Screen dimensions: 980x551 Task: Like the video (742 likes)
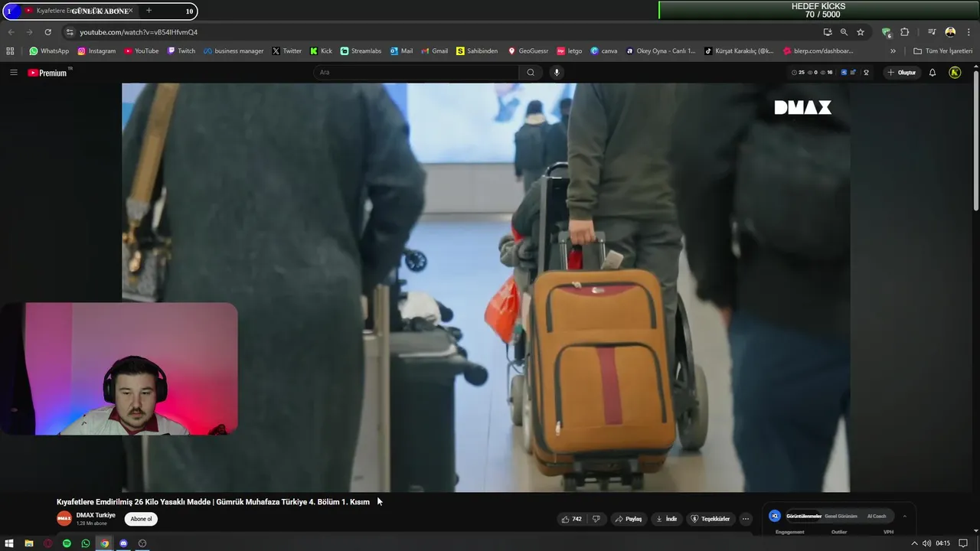pos(572,519)
